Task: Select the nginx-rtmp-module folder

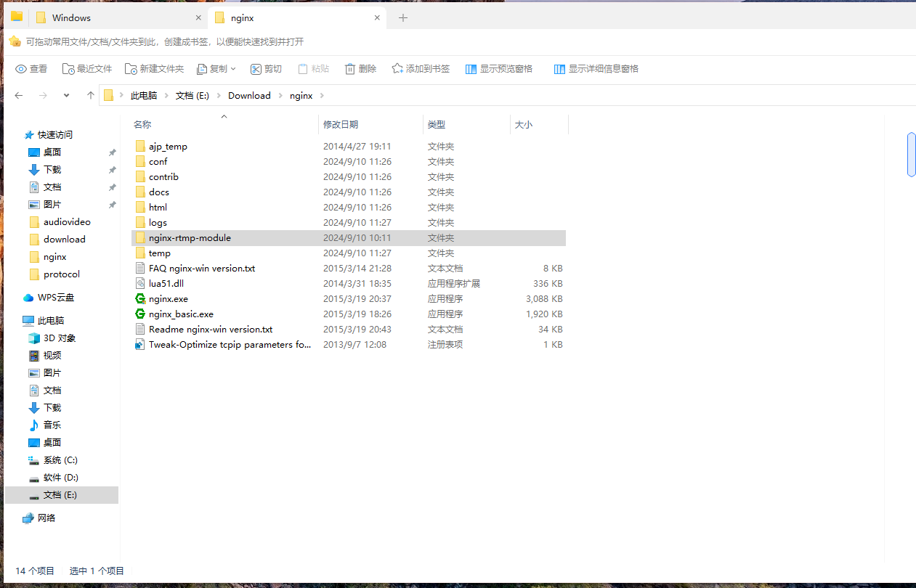Action: point(349,237)
